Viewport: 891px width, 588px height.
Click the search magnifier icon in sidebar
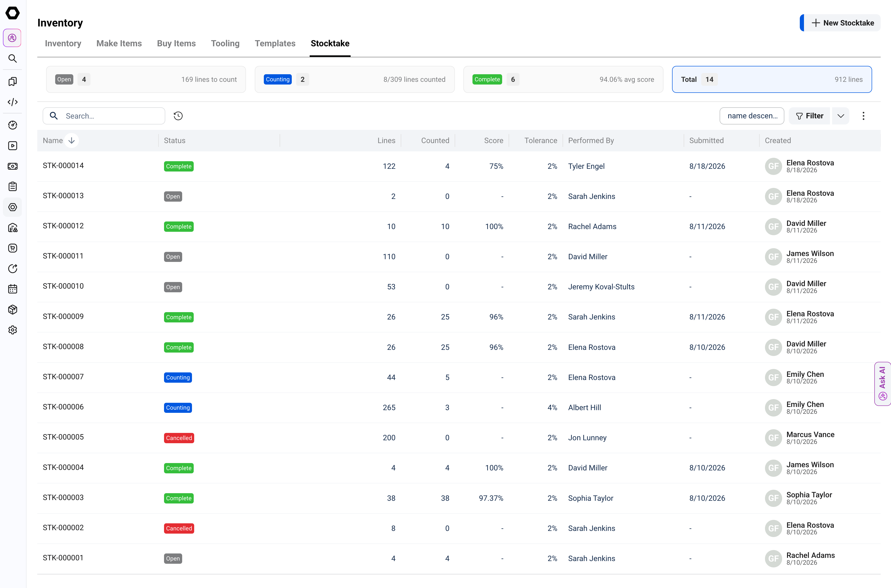coord(13,59)
